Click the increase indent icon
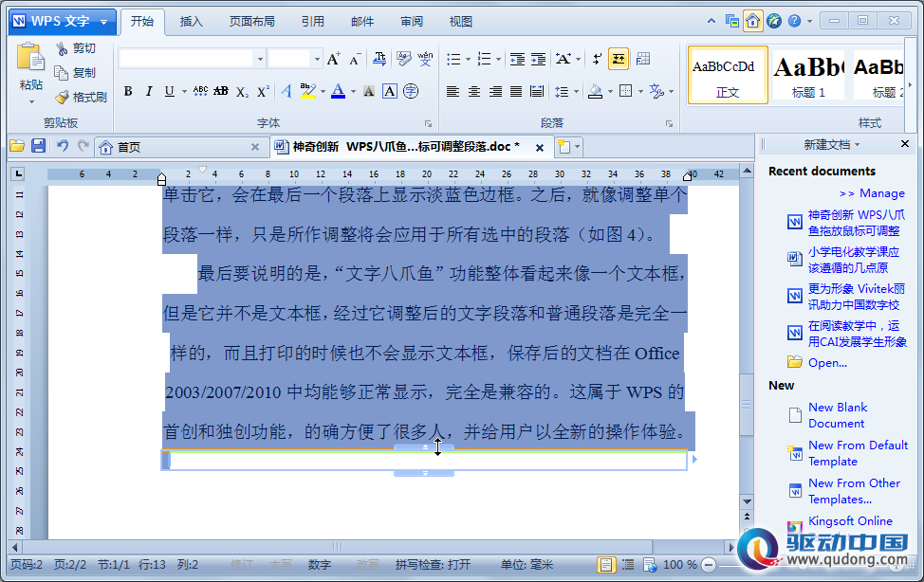Image resolution: width=924 pixels, height=582 pixels. click(538, 59)
